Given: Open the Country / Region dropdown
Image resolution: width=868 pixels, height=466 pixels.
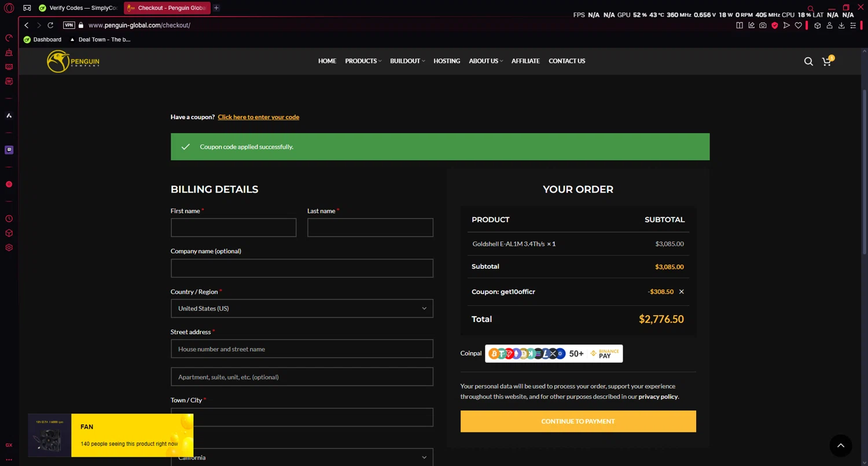Looking at the screenshot, I should (302, 309).
